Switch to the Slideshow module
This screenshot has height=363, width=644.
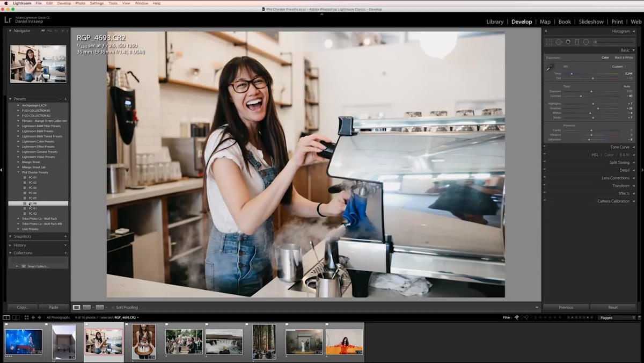591,21
